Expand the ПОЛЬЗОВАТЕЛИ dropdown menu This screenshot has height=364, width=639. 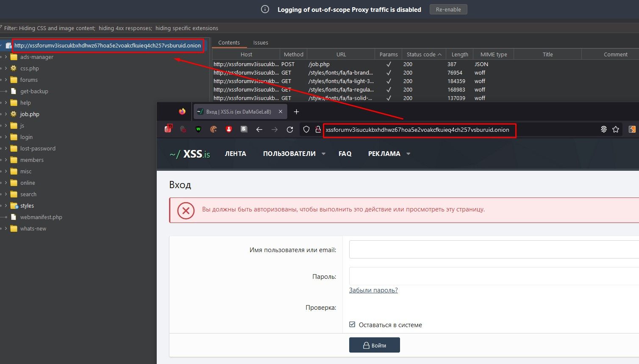tap(294, 153)
